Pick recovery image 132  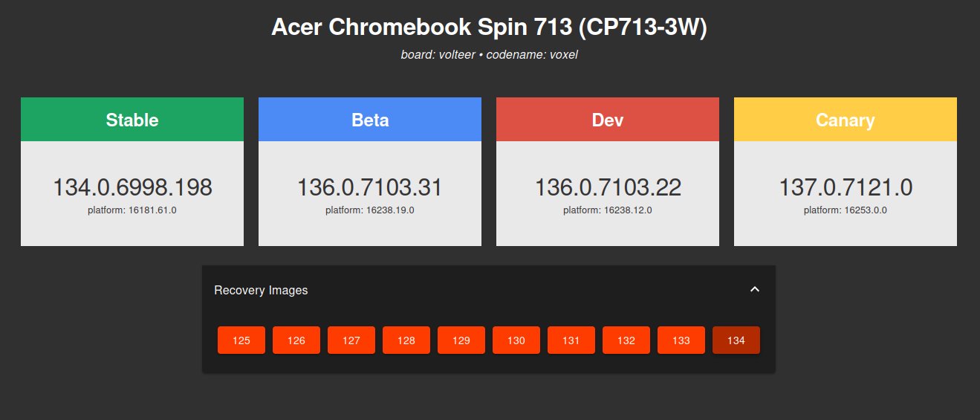(x=626, y=340)
